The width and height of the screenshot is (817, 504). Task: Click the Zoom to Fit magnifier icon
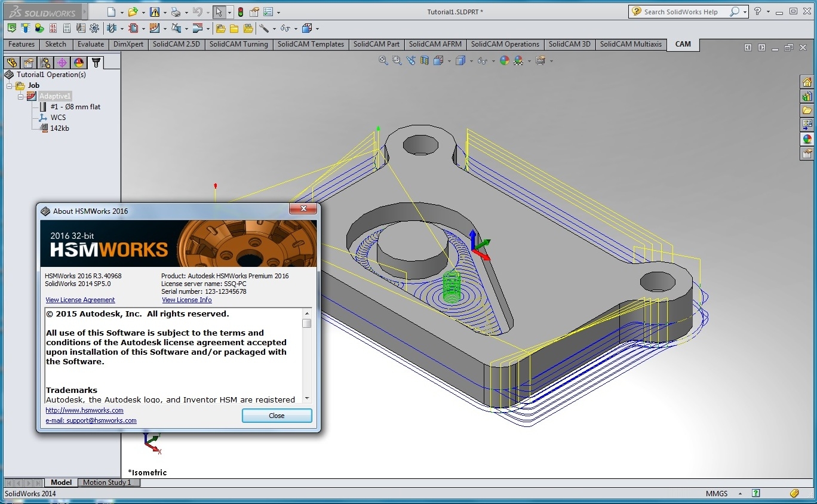point(383,60)
